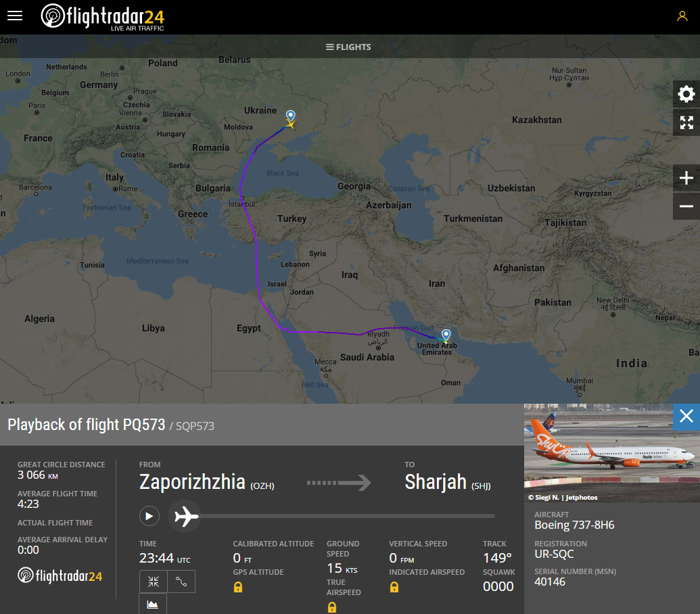Open the hamburger main menu

[15, 16]
